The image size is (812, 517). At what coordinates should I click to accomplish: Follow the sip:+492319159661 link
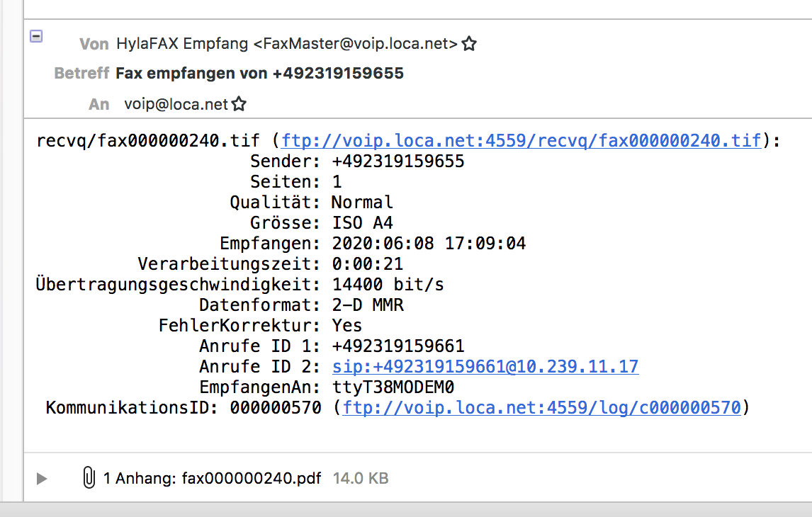[485, 367]
